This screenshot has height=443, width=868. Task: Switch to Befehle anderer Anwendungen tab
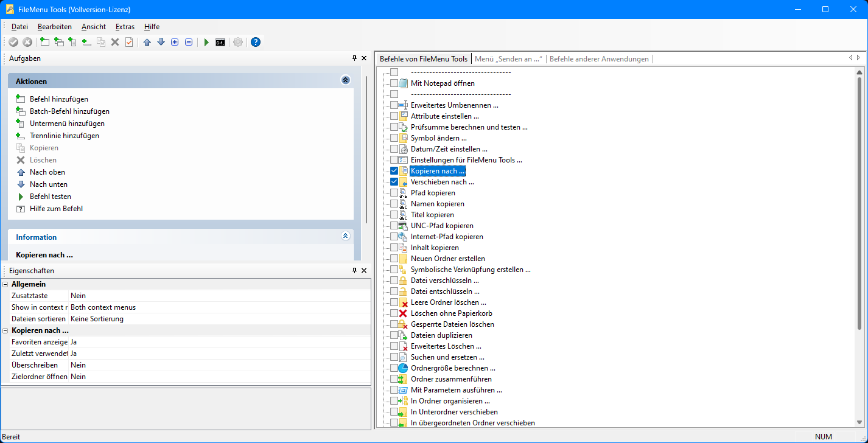tap(599, 59)
